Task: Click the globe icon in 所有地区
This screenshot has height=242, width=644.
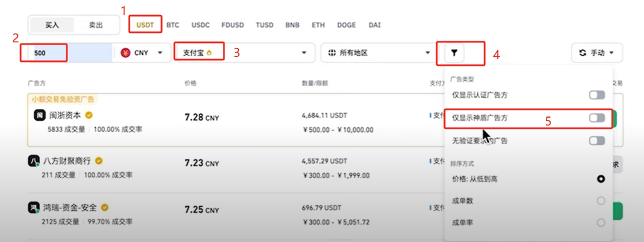Action: coord(332,52)
